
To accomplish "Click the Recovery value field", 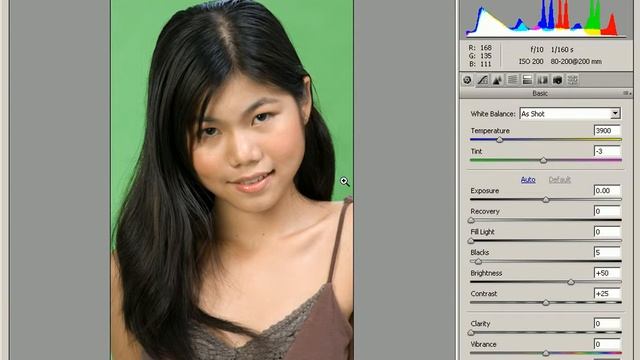I will [607, 211].
